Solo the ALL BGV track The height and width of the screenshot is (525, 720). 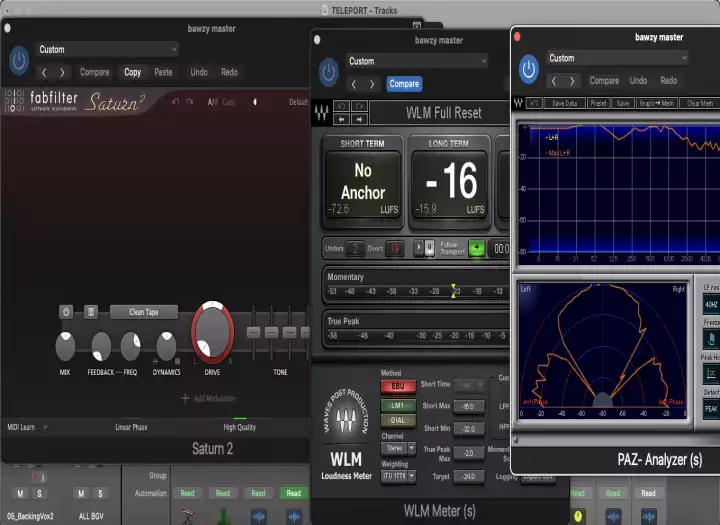100,494
